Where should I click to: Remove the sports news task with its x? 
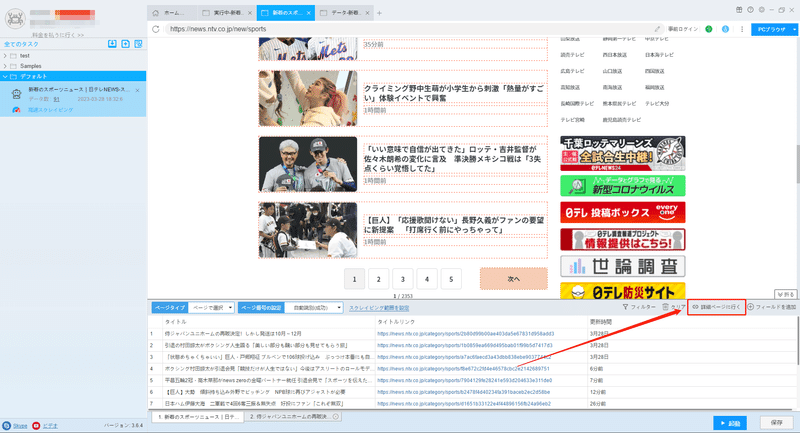[137, 90]
